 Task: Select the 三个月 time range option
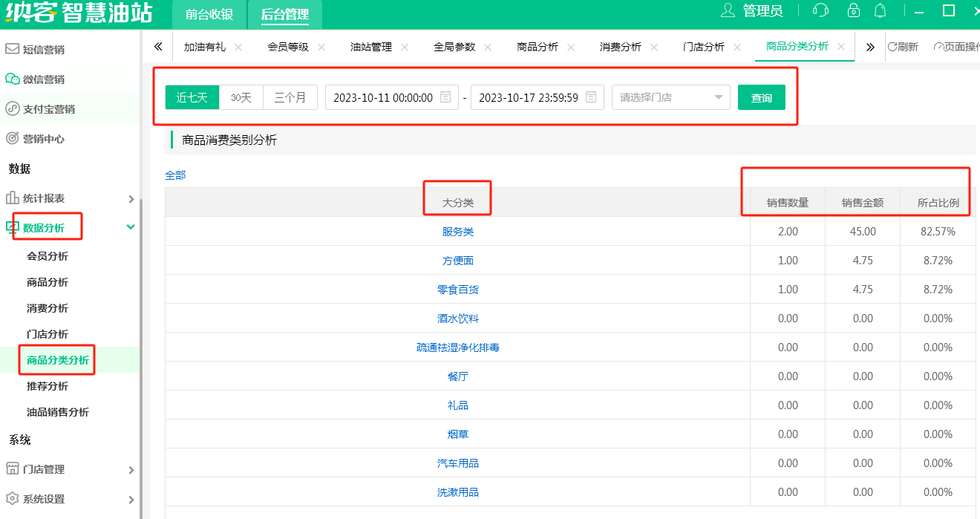coord(290,97)
